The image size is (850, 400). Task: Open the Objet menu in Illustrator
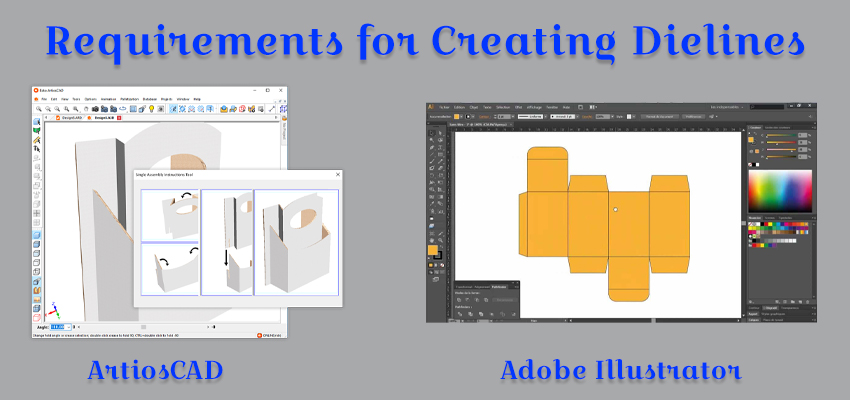pyautogui.click(x=474, y=107)
